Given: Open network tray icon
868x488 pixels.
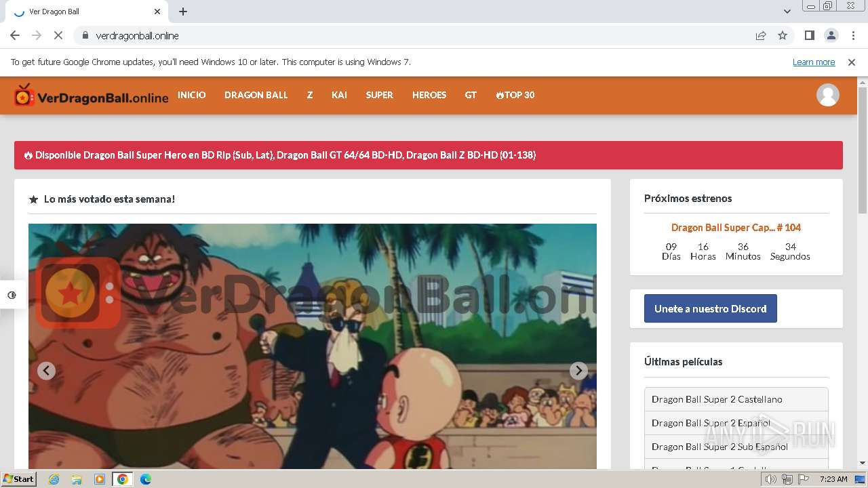Looking at the screenshot, I should click(x=787, y=479).
